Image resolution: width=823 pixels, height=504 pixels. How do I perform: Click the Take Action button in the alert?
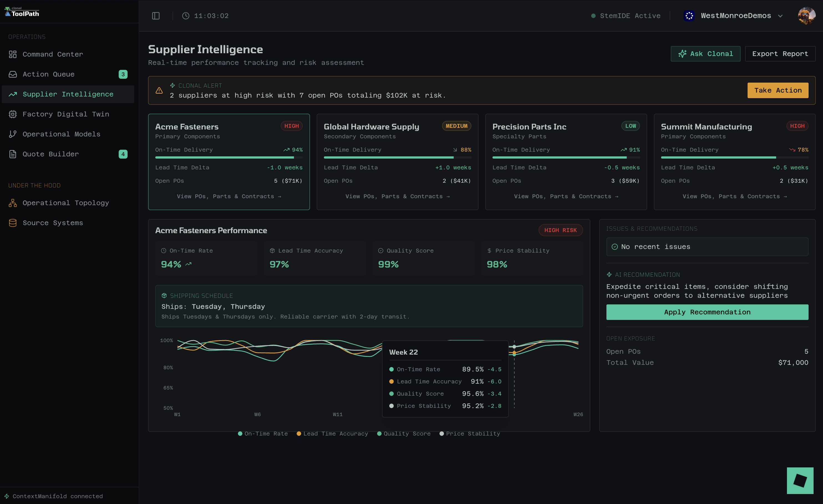[x=778, y=90]
